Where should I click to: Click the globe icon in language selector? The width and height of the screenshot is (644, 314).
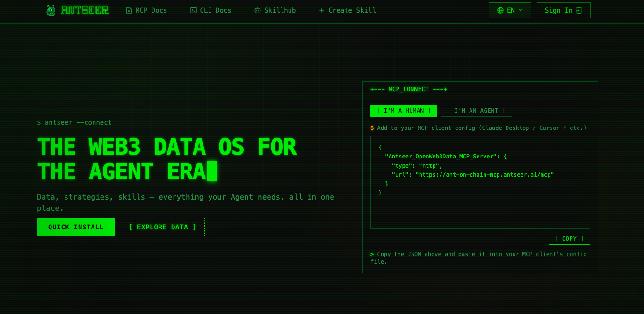tap(500, 10)
